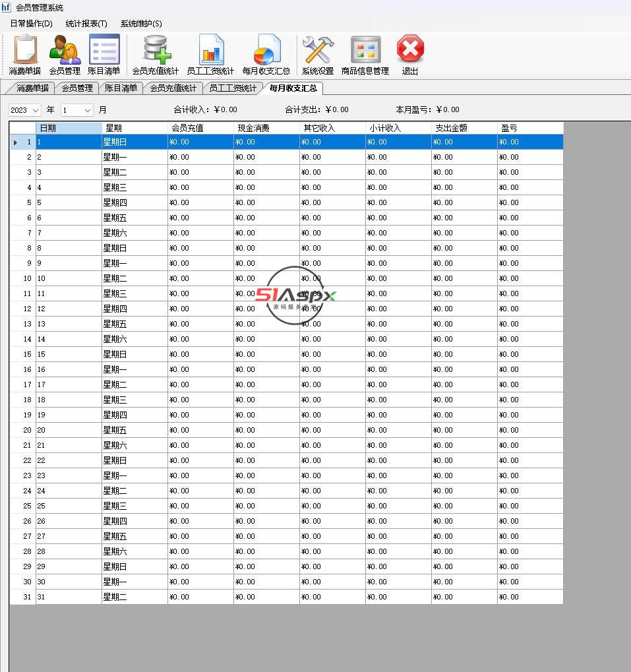Launch 会员充值统计 from the toolbar
Screen dimensions: 631x672
click(x=156, y=55)
